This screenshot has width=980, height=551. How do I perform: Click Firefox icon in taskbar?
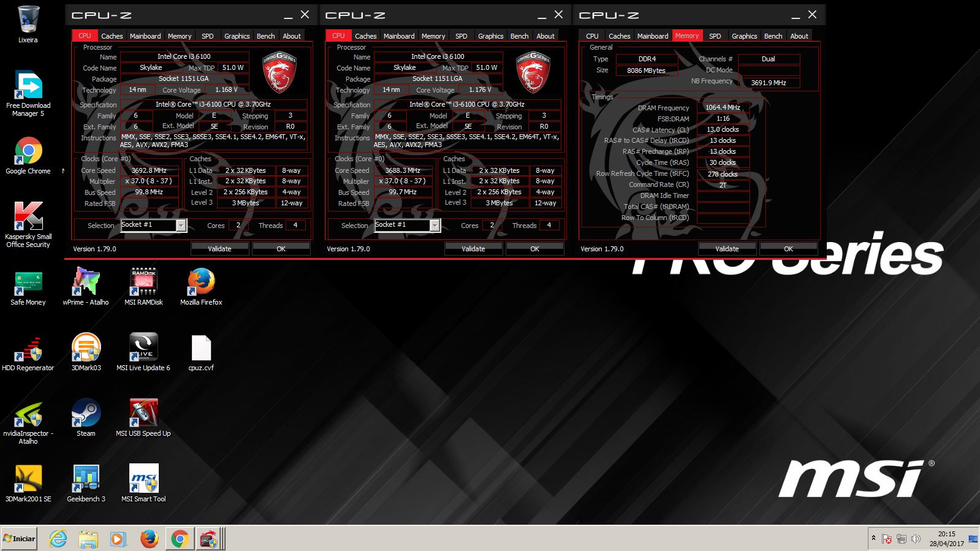pos(149,539)
